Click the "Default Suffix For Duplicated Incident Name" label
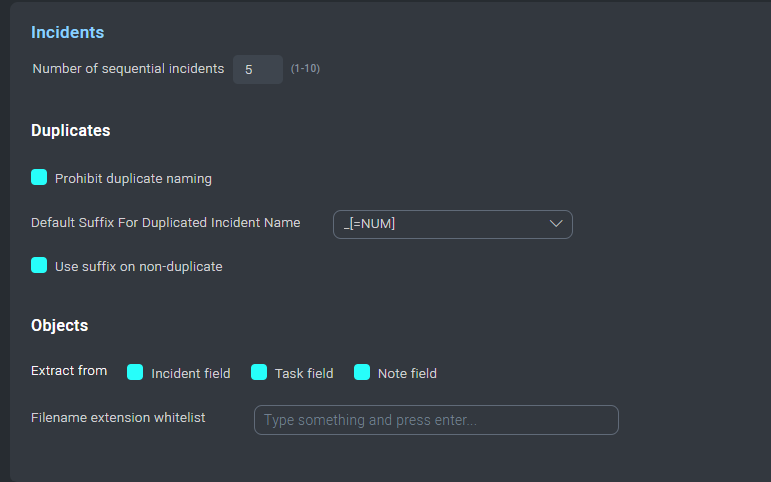771x482 pixels. pyautogui.click(x=166, y=223)
